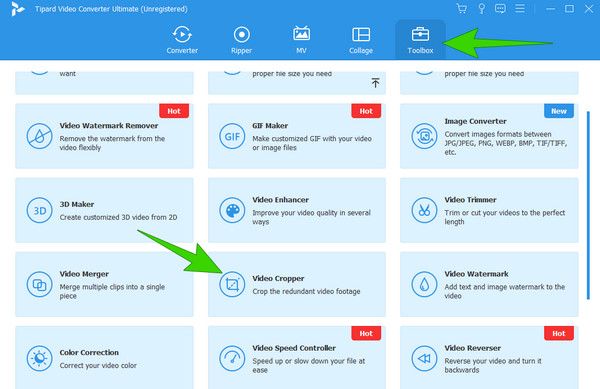This screenshot has height=389, width=600.
Task: Select the Video Enhancer title text
Action: coord(280,200)
